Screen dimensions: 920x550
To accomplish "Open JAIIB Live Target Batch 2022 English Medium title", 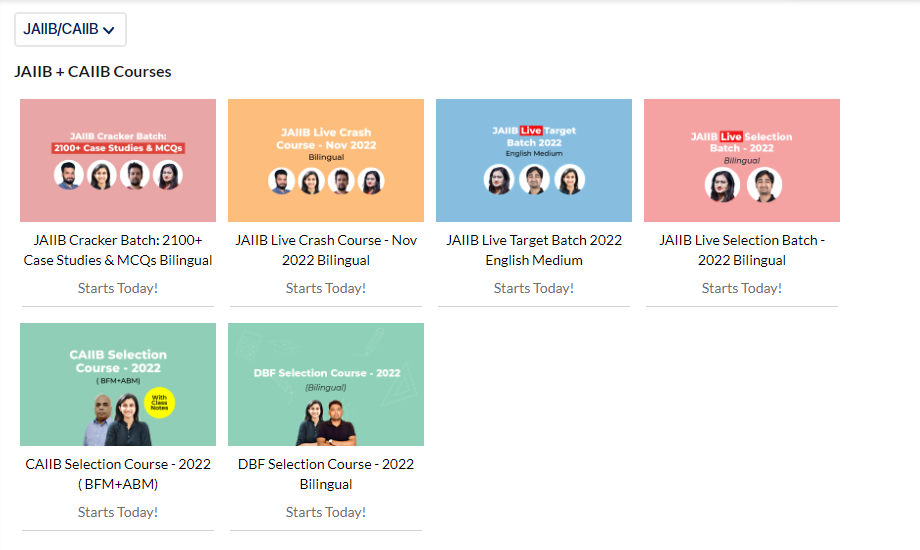I will pos(534,250).
